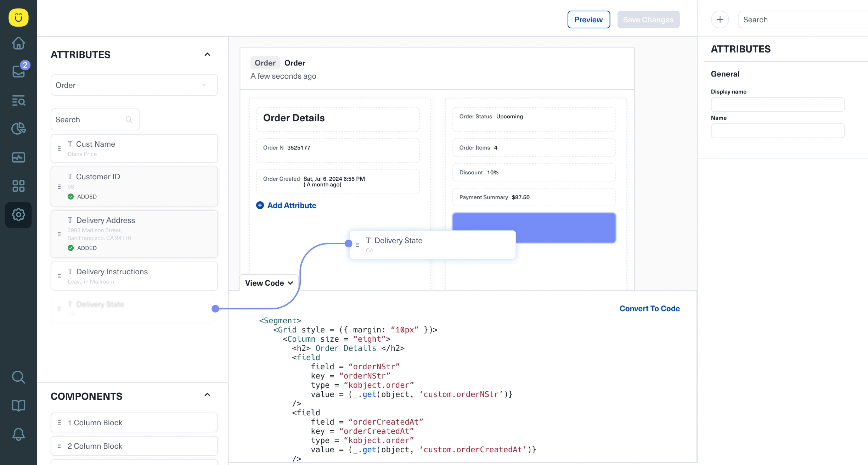868x465 pixels.
Task: Open the Settings gear in the sidebar
Action: (x=18, y=214)
